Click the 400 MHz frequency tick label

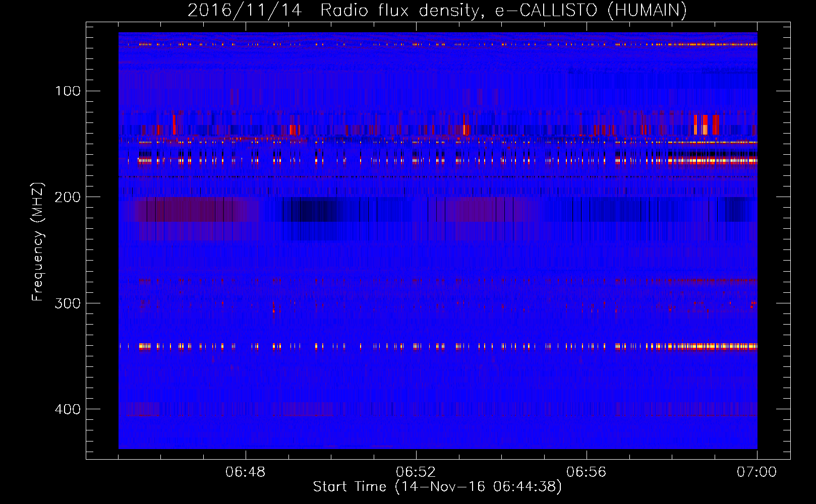68,409
